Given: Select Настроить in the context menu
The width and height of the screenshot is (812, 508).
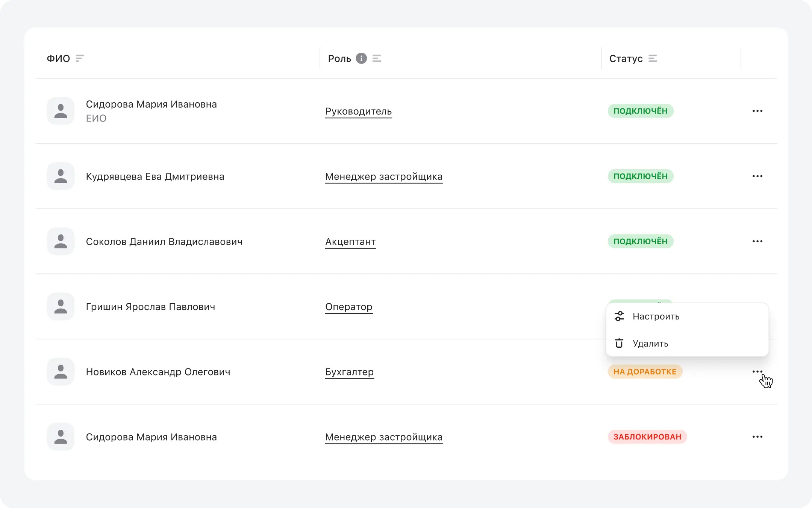Looking at the screenshot, I should coord(656,316).
